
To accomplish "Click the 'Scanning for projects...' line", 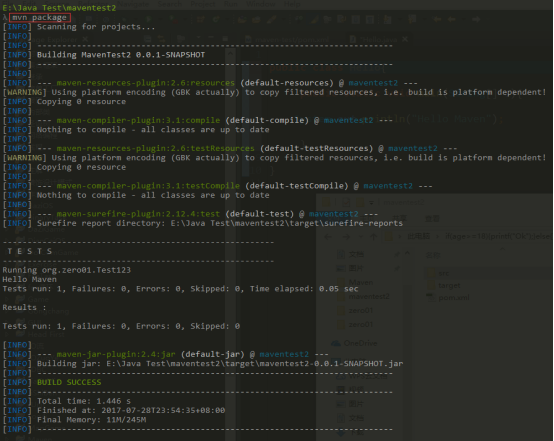I will [x=96, y=27].
